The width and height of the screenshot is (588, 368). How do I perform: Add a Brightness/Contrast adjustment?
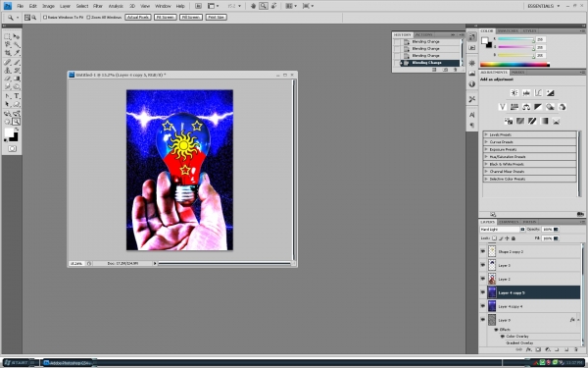(514, 93)
